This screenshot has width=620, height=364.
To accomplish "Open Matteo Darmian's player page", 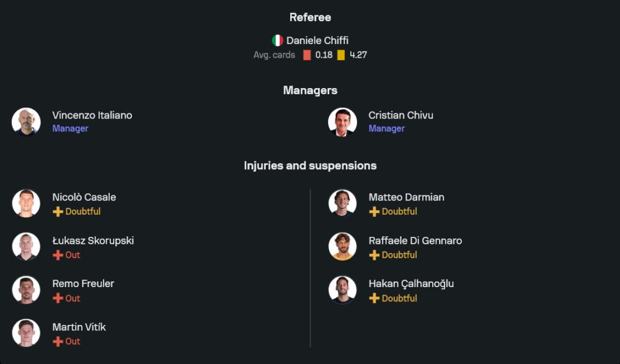I will (x=406, y=197).
